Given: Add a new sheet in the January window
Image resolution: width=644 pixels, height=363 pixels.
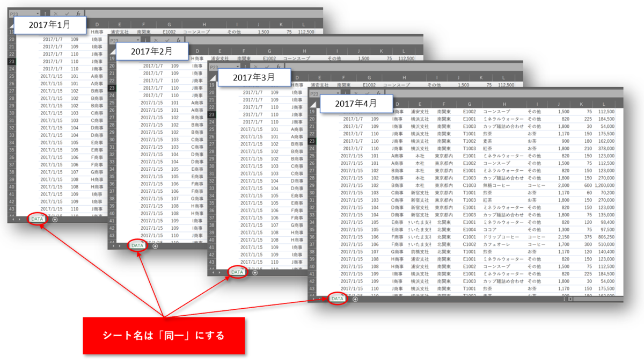Looking at the screenshot, I should tap(55, 219).
